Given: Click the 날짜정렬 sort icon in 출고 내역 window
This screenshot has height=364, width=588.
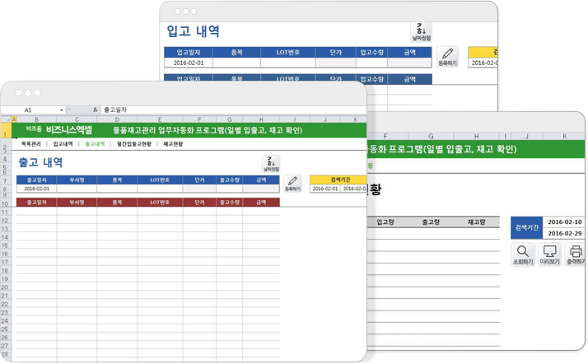Looking at the screenshot, I should tap(271, 164).
